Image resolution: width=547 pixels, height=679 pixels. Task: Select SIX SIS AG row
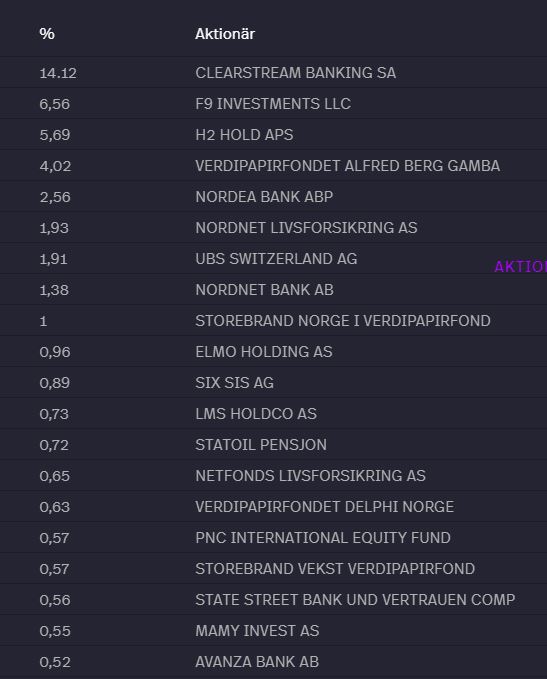point(273,383)
